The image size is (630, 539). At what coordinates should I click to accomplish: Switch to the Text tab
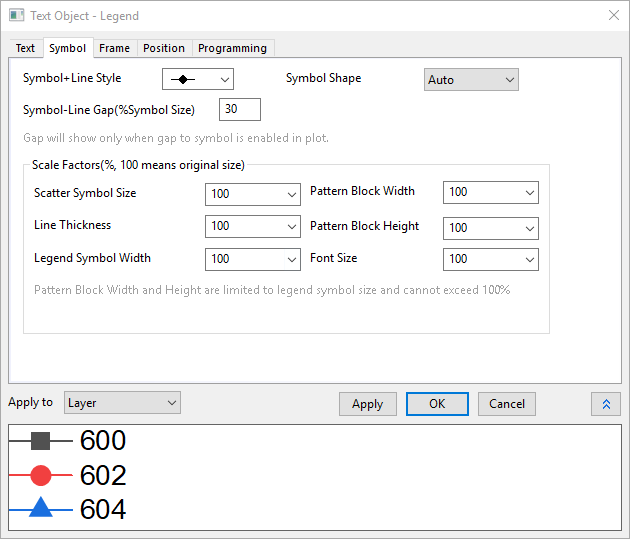[25, 48]
